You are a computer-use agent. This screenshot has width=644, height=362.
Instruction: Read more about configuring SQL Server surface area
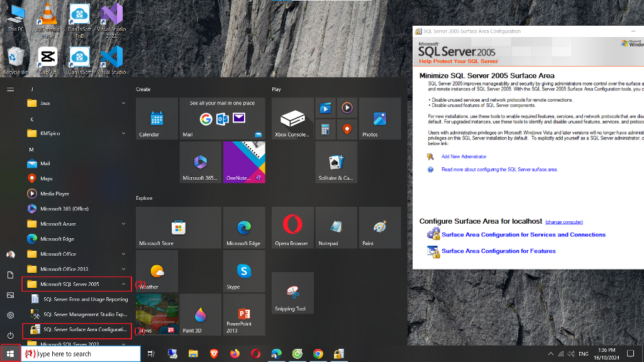(x=499, y=170)
